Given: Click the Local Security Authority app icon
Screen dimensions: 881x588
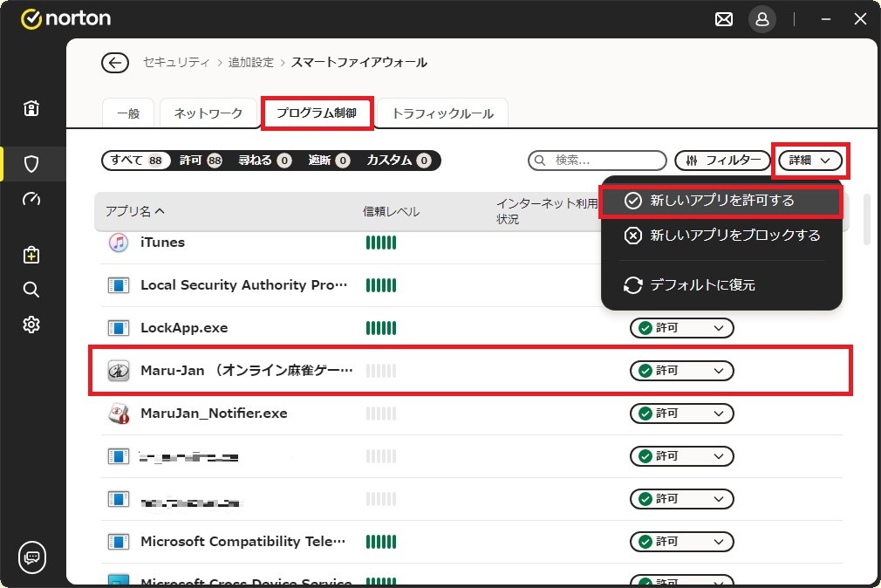Looking at the screenshot, I should (119, 285).
